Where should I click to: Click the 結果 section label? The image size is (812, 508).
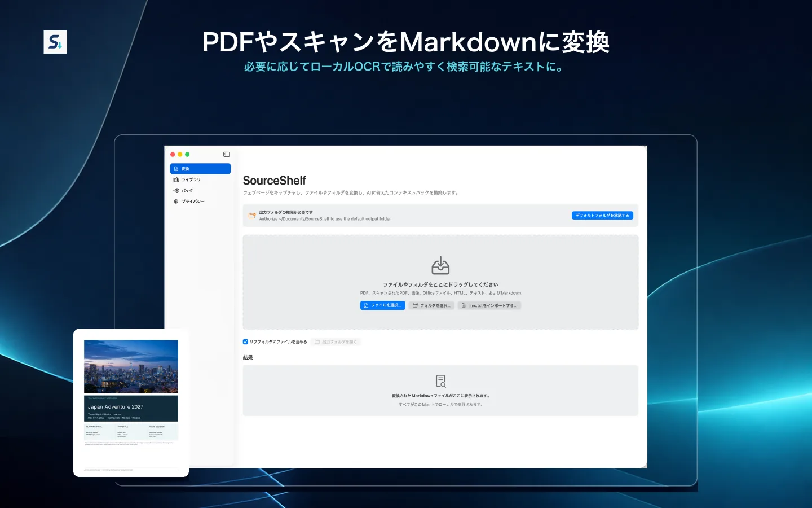248,357
